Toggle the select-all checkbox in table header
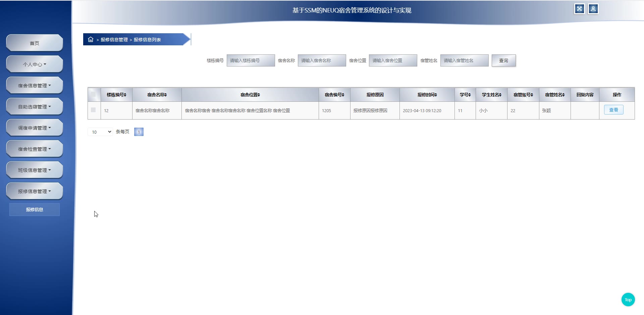The width and height of the screenshot is (644, 315). click(x=93, y=94)
